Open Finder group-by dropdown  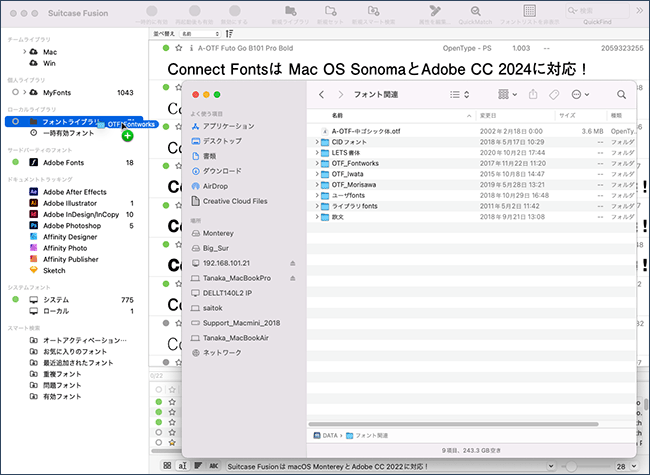507,95
